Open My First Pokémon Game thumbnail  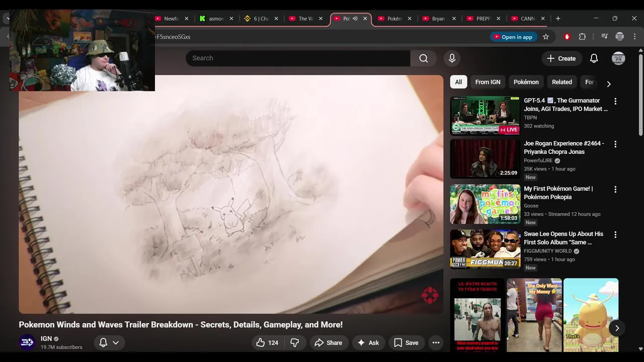[485, 204]
